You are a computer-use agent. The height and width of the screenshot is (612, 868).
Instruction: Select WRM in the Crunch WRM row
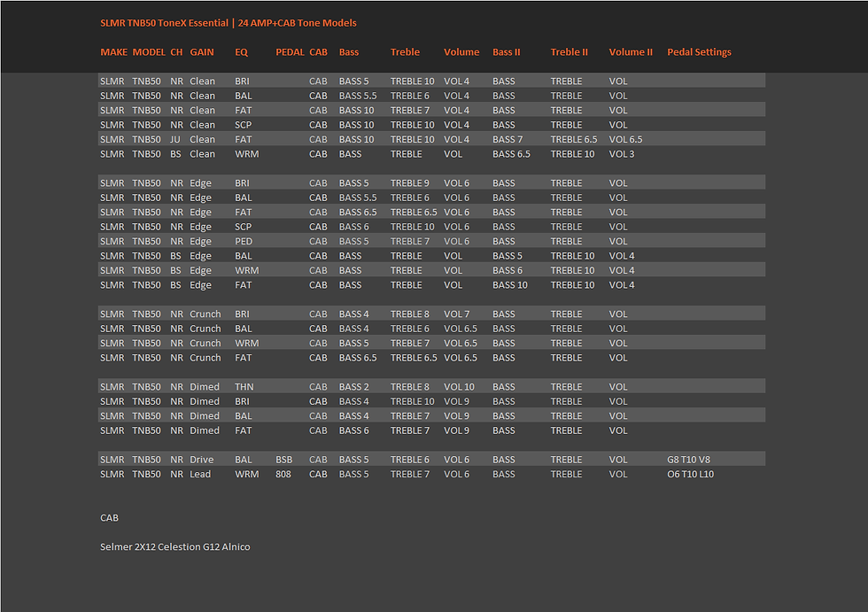[x=246, y=343]
